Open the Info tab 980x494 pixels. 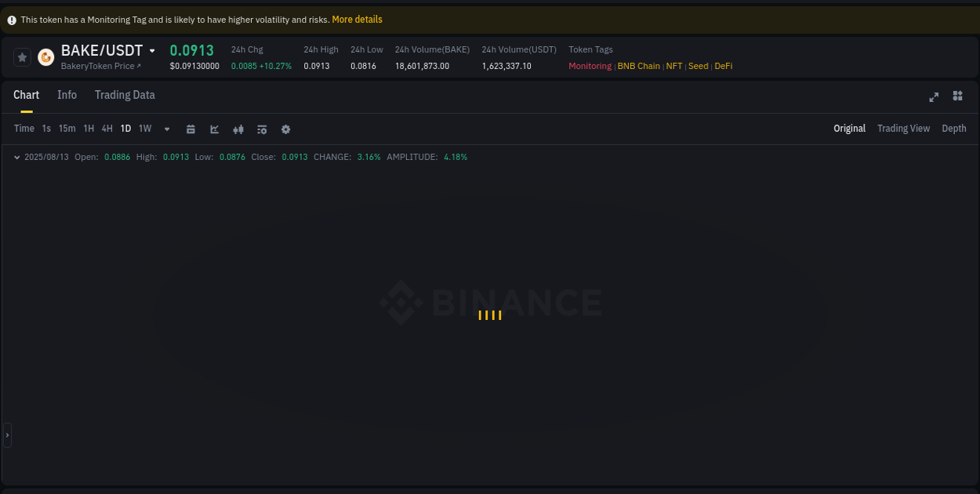coord(67,95)
